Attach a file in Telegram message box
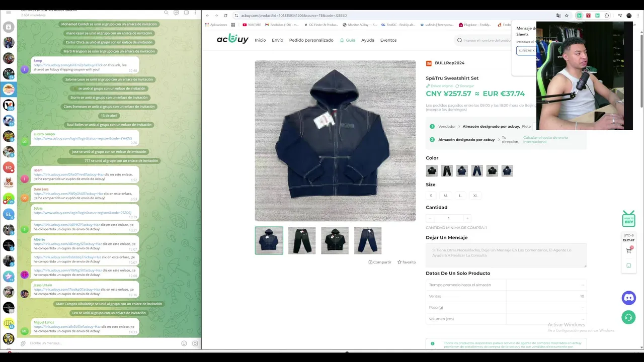Screen dimensions: 644x362 (x=23, y=343)
